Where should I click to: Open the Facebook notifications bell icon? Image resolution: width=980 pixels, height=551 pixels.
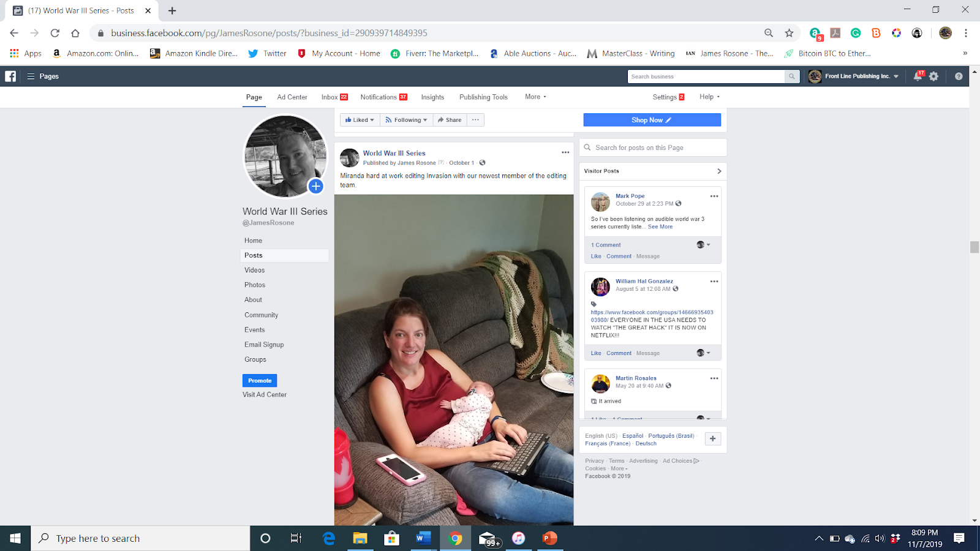(918, 76)
